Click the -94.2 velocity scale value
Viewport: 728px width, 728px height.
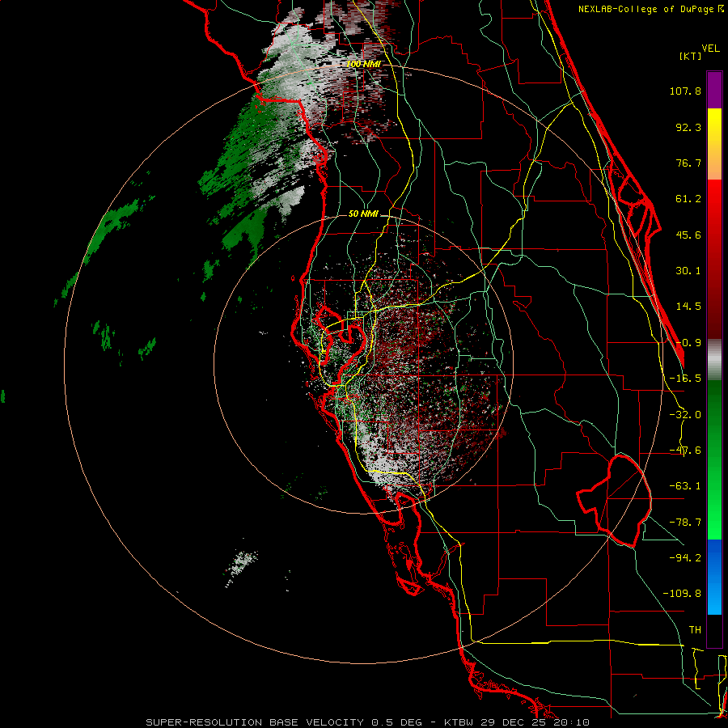click(x=685, y=558)
